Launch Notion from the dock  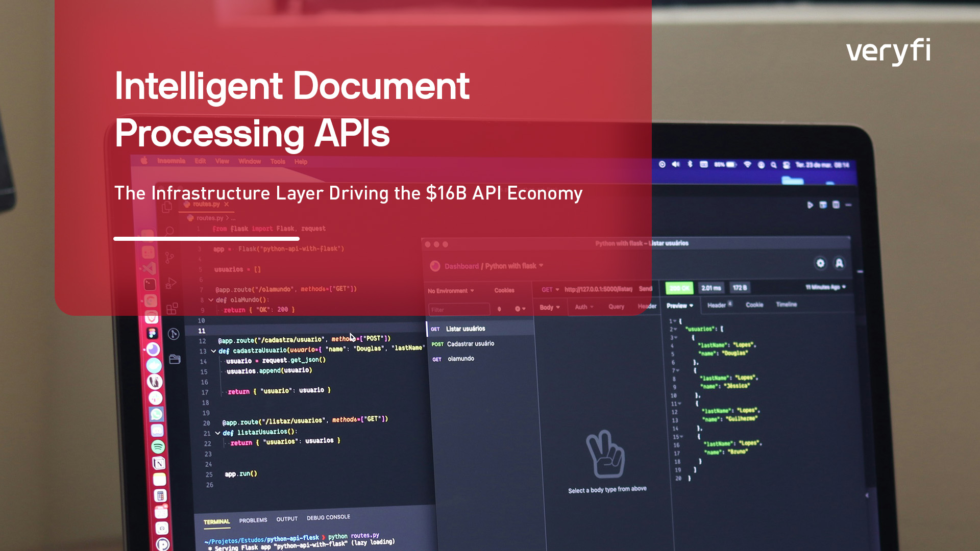tap(159, 463)
